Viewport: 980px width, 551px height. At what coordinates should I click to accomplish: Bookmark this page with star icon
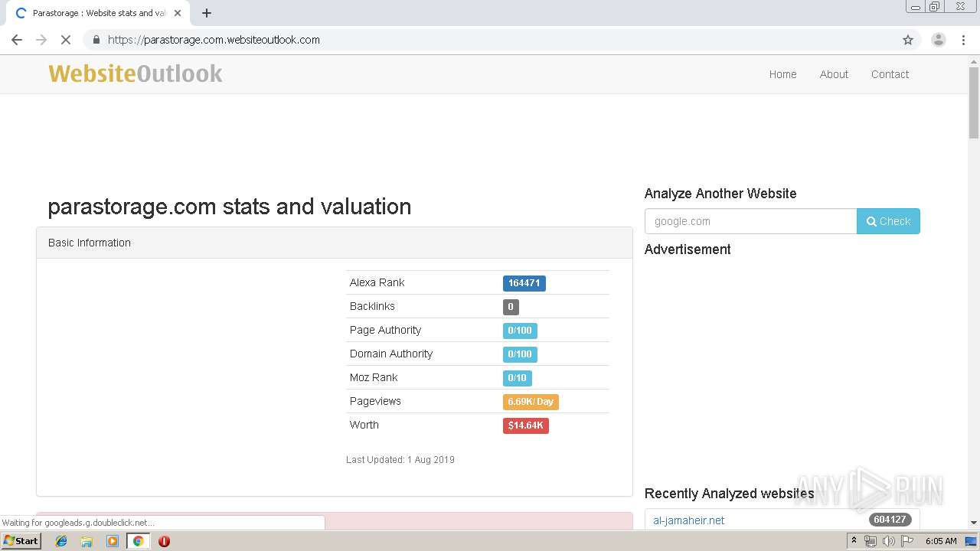[908, 40]
